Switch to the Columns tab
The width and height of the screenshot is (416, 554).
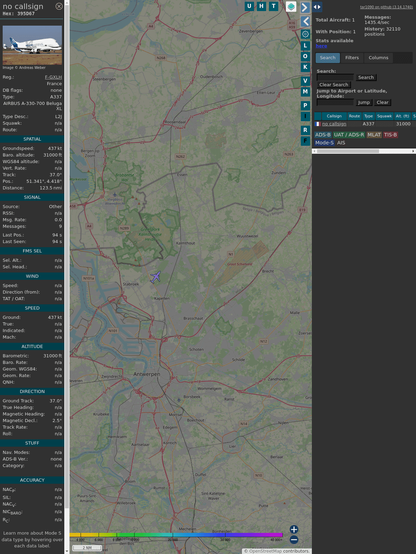[378, 58]
